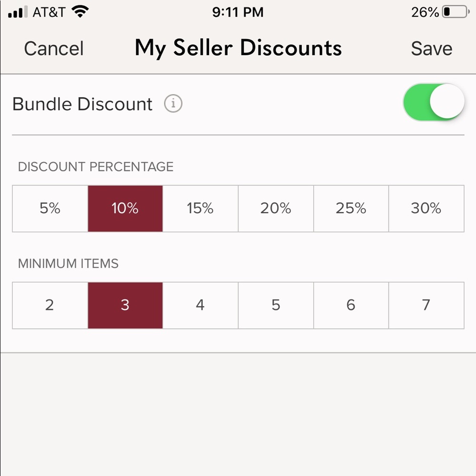The width and height of the screenshot is (476, 476).
Task: Tap the 9:11 PM clock display
Action: click(238, 12)
